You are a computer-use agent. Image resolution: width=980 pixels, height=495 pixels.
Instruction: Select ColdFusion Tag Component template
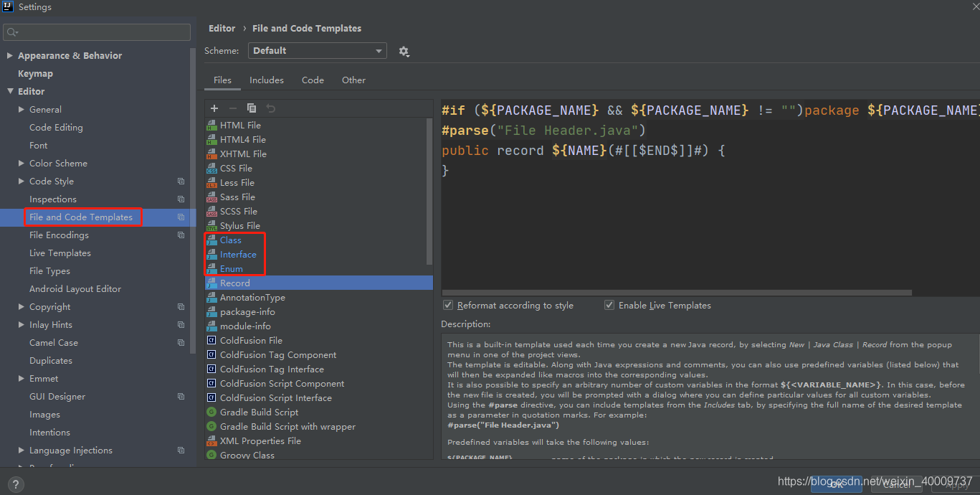tap(278, 355)
